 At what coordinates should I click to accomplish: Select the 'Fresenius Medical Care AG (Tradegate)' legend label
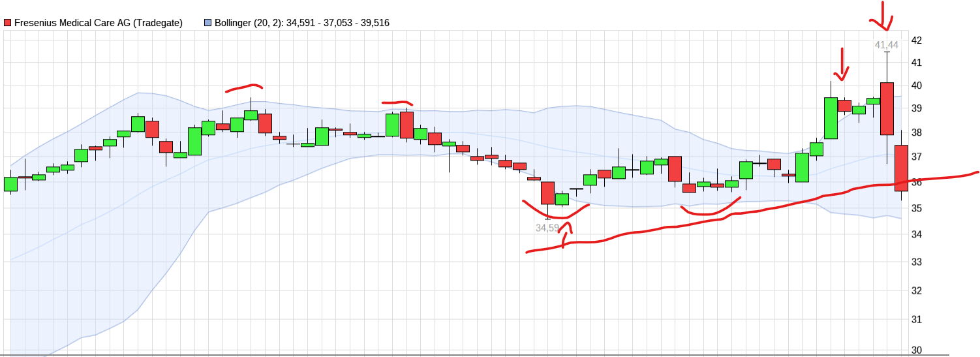pyautogui.click(x=99, y=23)
